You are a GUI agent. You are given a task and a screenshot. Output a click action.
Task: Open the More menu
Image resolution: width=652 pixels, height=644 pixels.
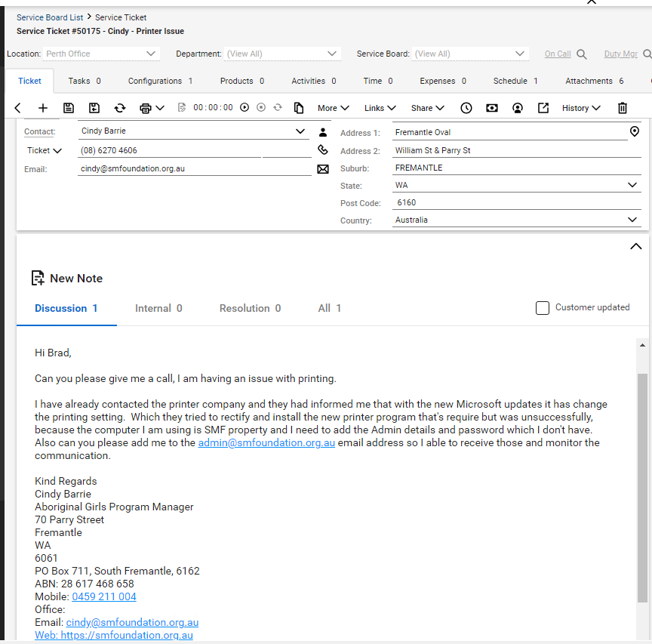pos(333,108)
